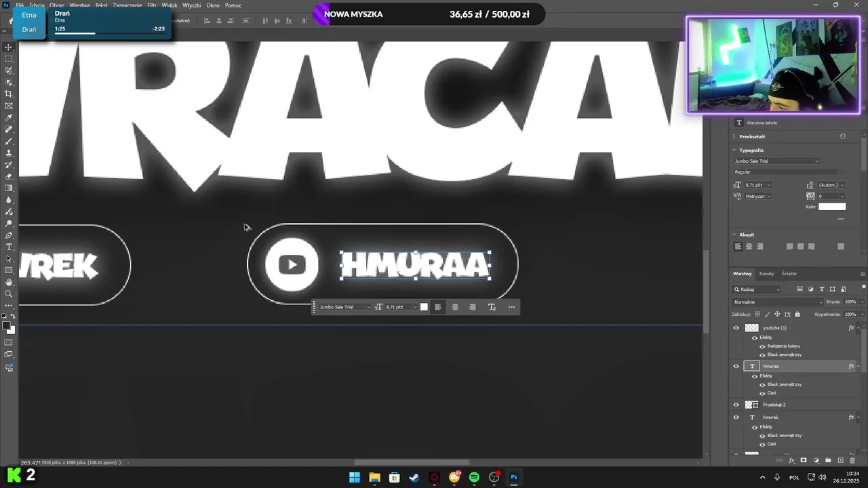The width and height of the screenshot is (868, 488).
Task: Toggle lock all layer padlock
Action: (797, 314)
